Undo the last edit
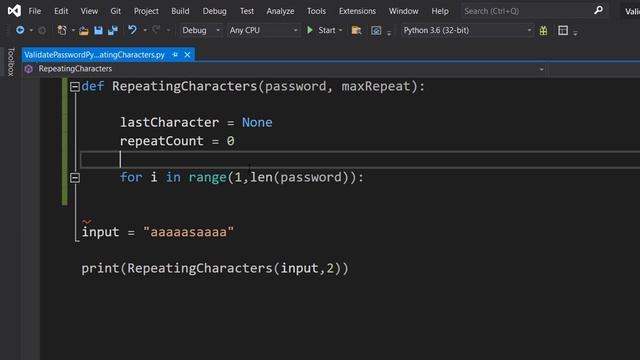The width and height of the screenshot is (640, 360). click(x=132, y=30)
